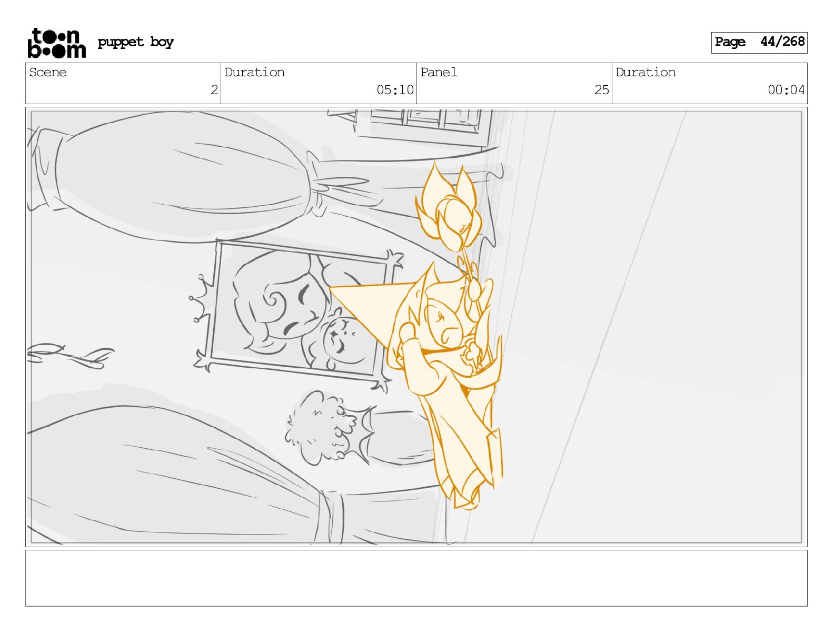
Task: Click the empty notes box below panel
Action: click(416, 578)
